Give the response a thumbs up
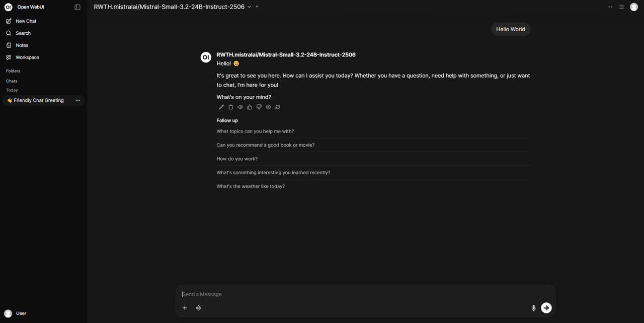The image size is (644, 323). pyautogui.click(x=250, y=107)
